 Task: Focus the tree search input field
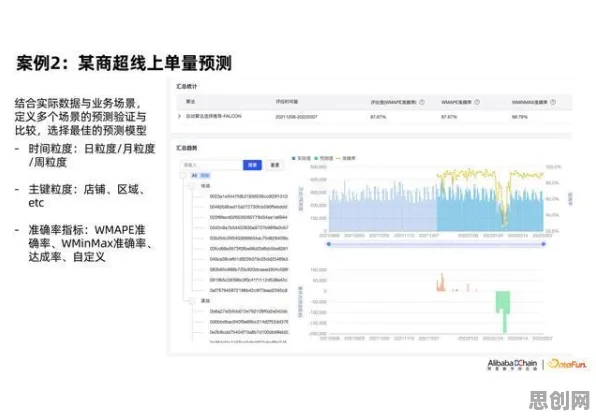click(211, 165)
